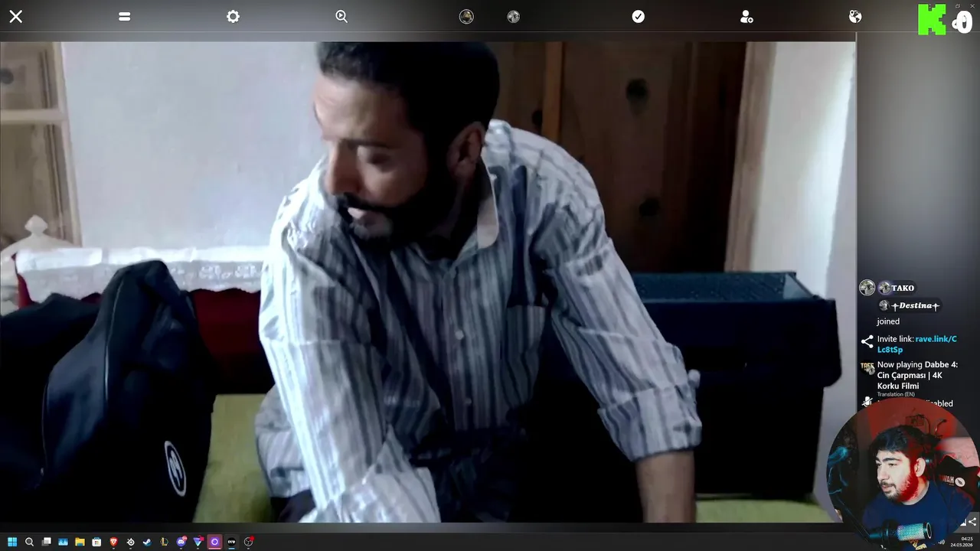Image resolution: width=980 pixels, height=551 pixels.
Task: Click the Now playing Dabbe 4 message
Action: (x=917, y=376)
